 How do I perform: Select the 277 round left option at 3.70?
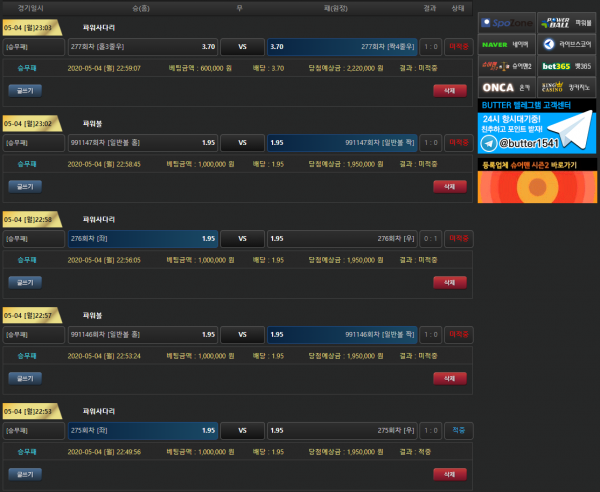coord(143,46)
